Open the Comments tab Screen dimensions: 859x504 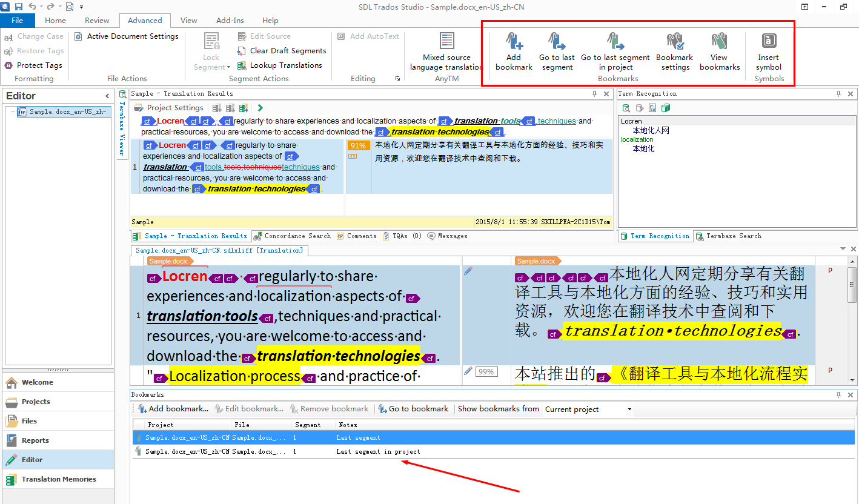pos(357,236)
